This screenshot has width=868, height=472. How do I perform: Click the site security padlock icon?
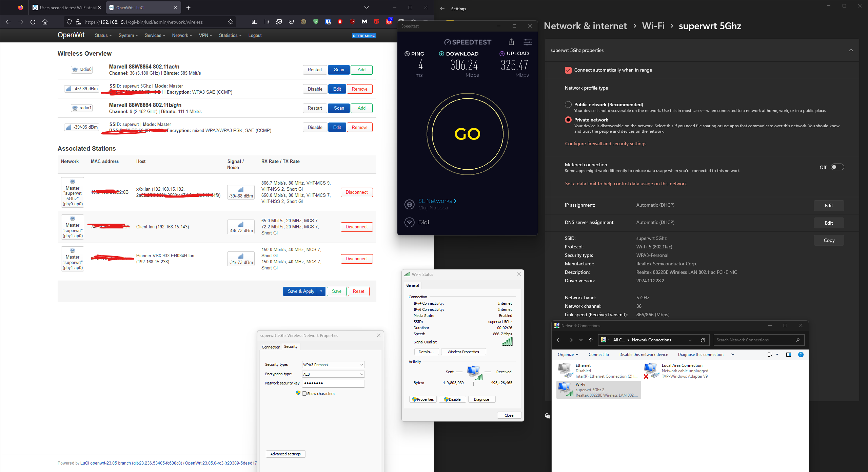click(78, 22)
